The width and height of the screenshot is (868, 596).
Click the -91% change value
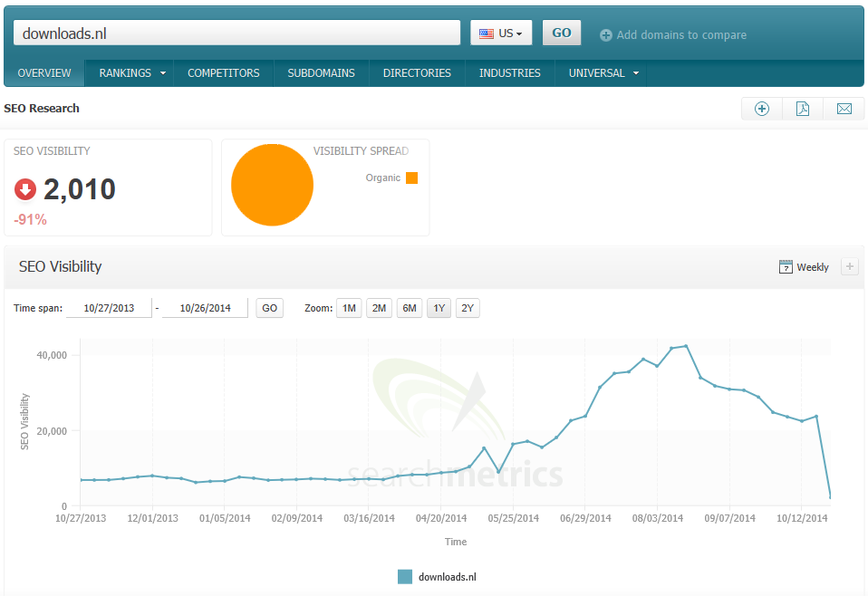click(x=31, y=220)
